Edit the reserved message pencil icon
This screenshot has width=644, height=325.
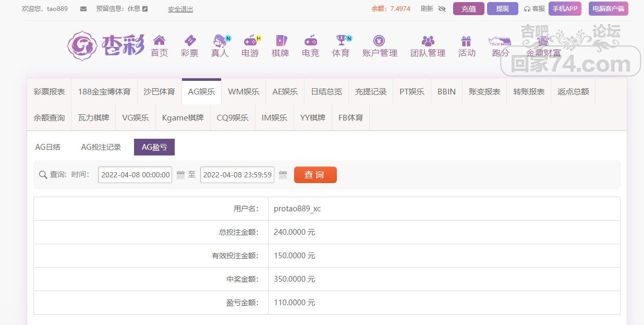pyautogui.click(x=145, y=9)
